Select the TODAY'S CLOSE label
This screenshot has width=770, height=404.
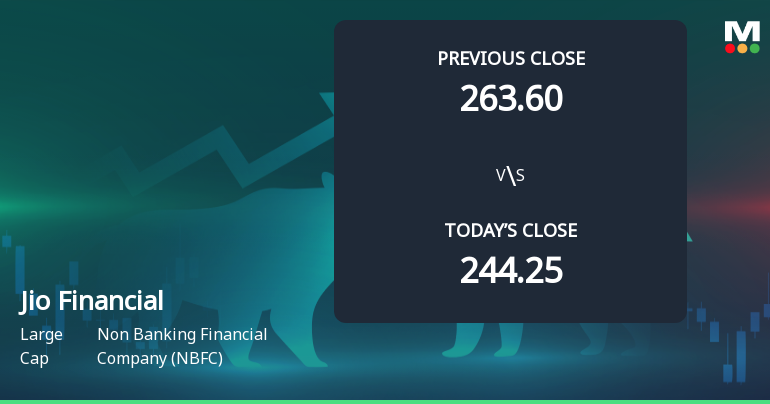[511, 230]
